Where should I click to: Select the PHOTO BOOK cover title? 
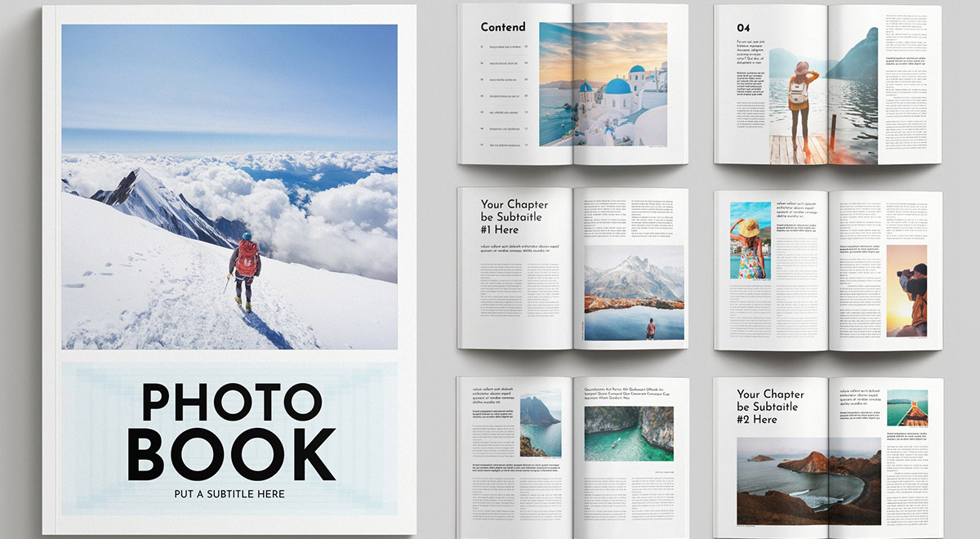tap(230, 430)
